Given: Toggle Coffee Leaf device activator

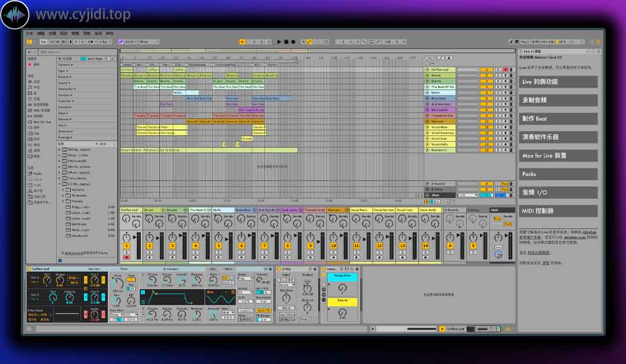Looking at the screenshot, I should [29, 269].
